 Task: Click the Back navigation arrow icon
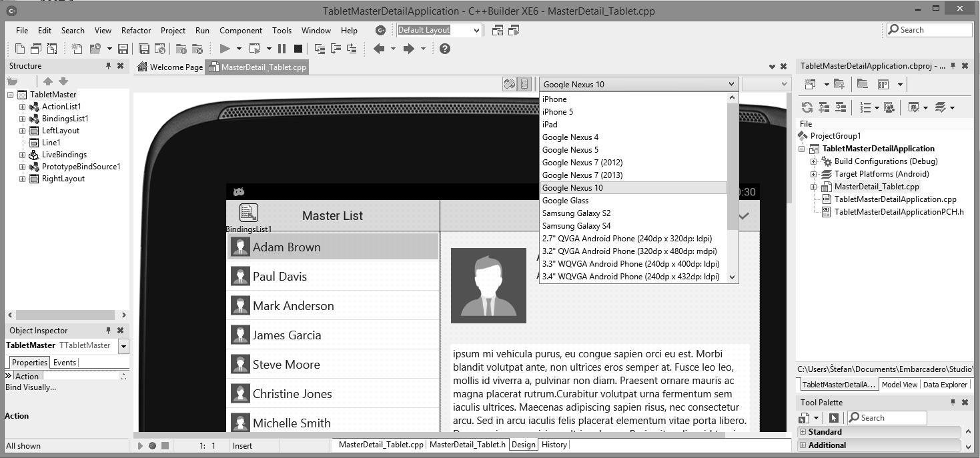(379, 49)
